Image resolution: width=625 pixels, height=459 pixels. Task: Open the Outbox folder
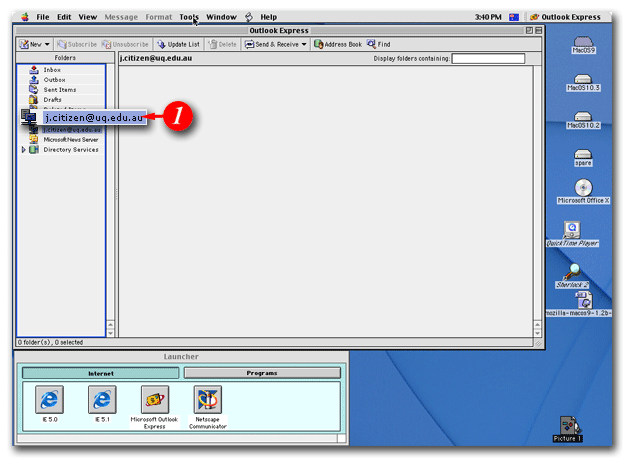point(54,80)
